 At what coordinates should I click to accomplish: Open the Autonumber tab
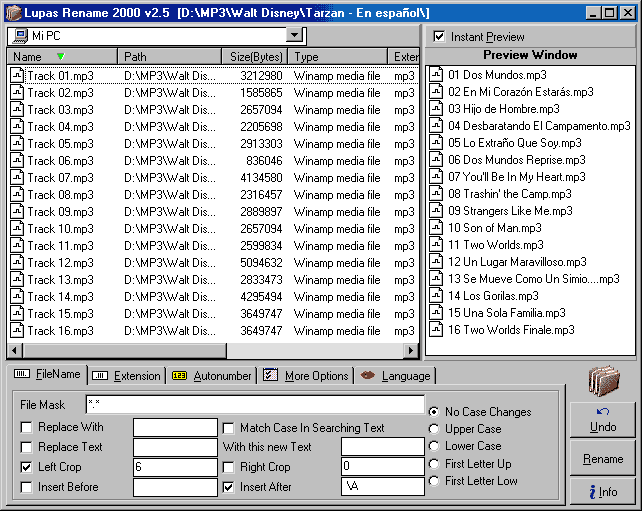point(212,375)
